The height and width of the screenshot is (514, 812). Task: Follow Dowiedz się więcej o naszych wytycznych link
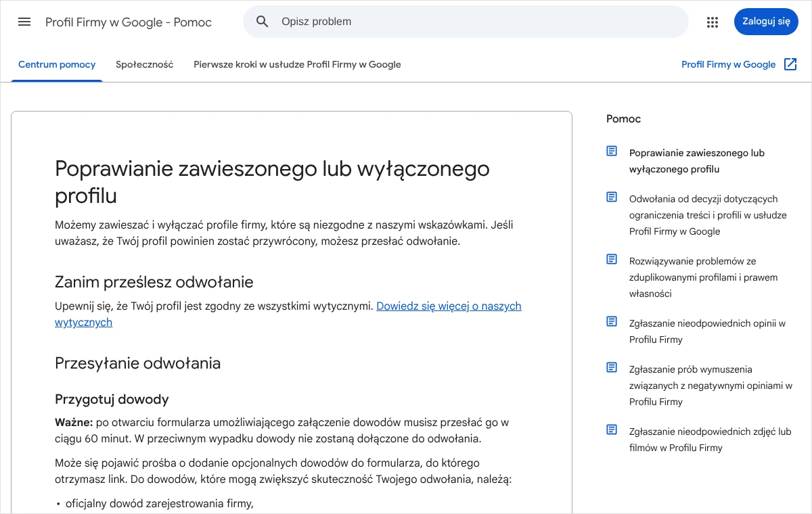(288, 314)
